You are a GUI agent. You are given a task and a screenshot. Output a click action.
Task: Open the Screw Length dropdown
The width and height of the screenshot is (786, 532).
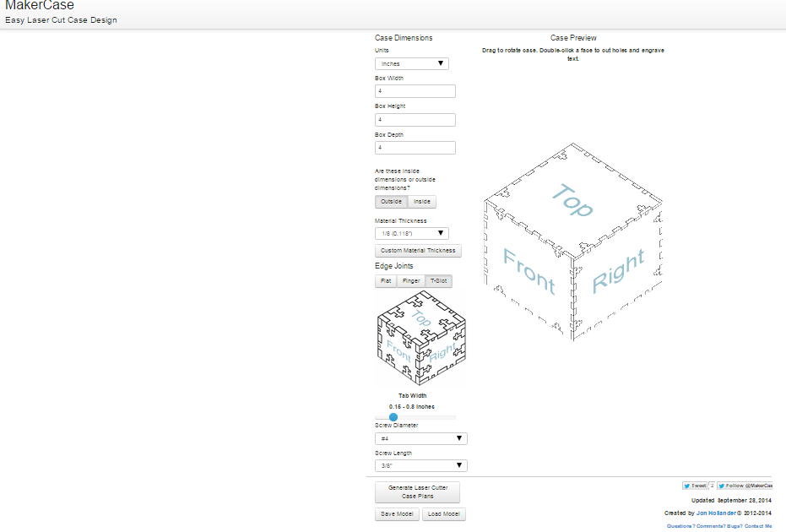tap(421, 465)
